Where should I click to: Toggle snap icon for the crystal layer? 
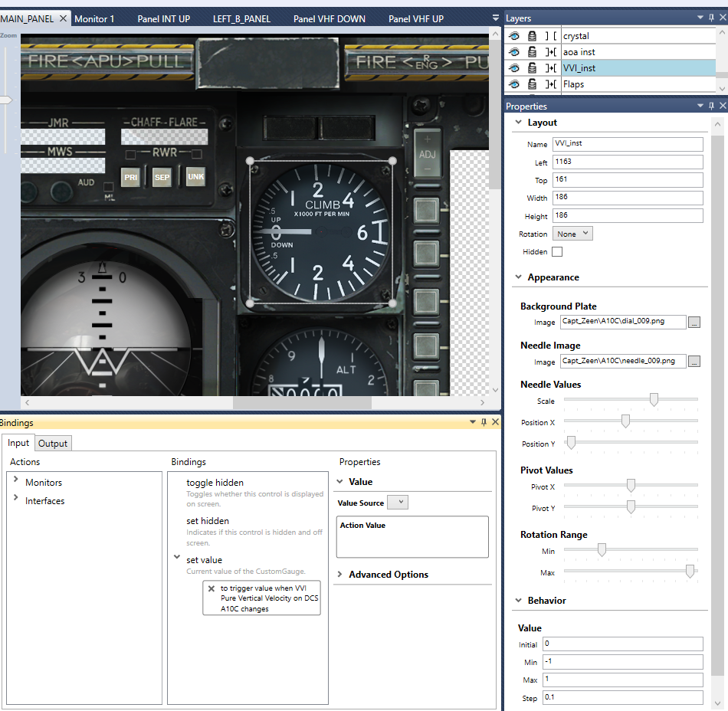[x=550, y=36]
